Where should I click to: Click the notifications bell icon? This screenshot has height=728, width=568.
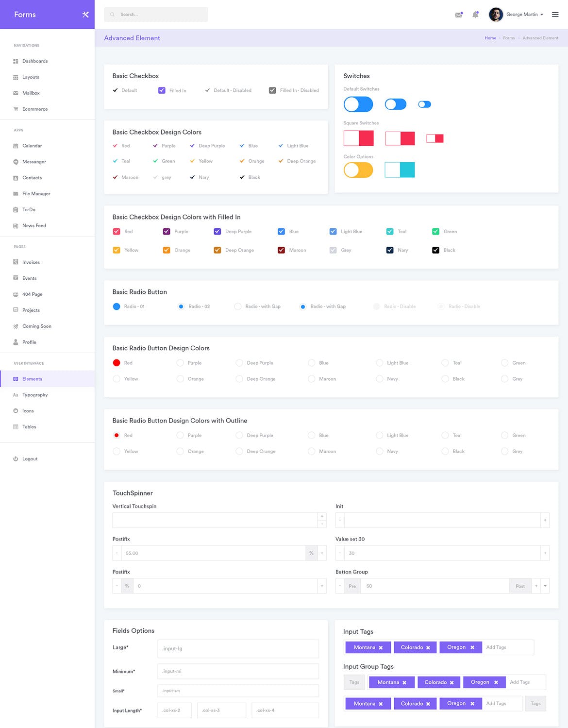[x=475, y=14]
